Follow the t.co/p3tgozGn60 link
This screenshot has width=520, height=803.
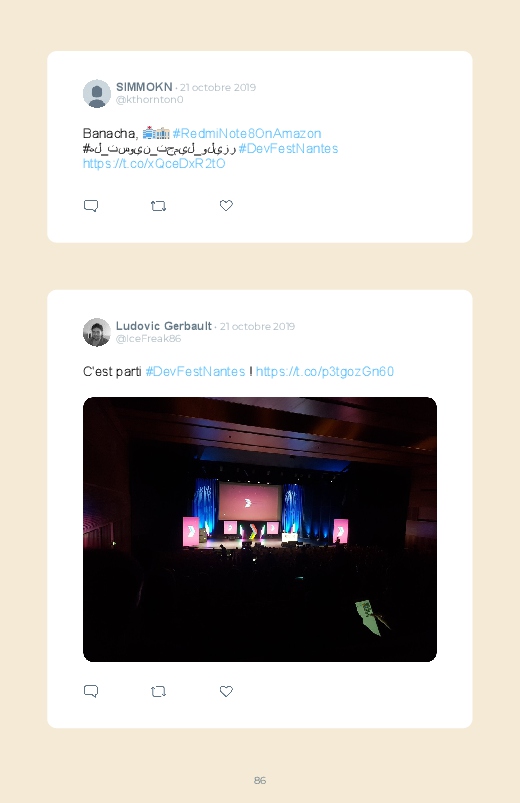point(325,371)
